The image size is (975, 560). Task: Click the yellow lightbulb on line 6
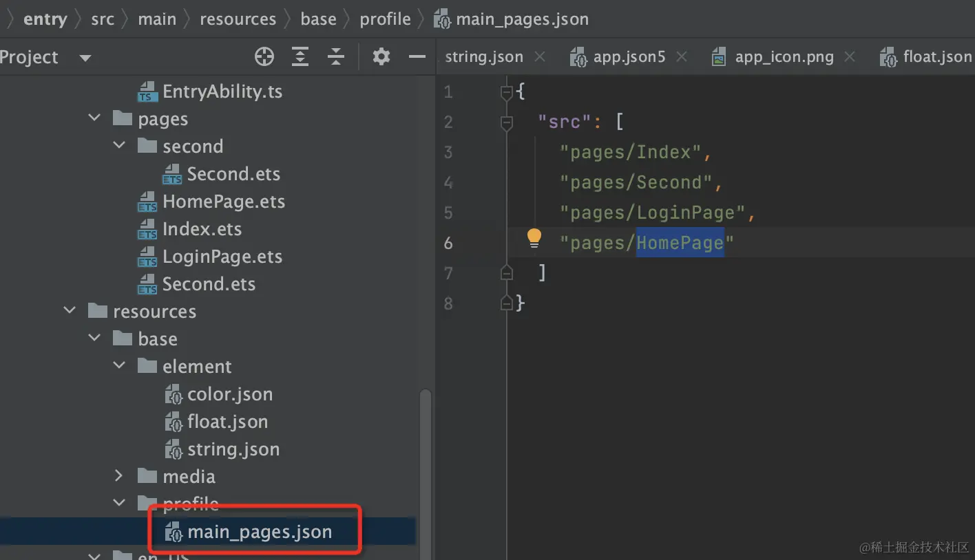[x=534, y=239]
